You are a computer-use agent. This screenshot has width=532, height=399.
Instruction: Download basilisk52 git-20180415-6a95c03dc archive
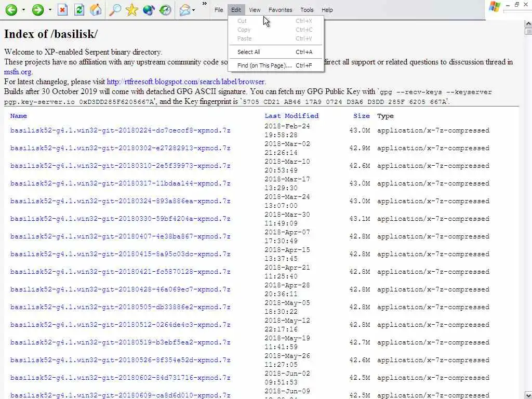[120, 254]
